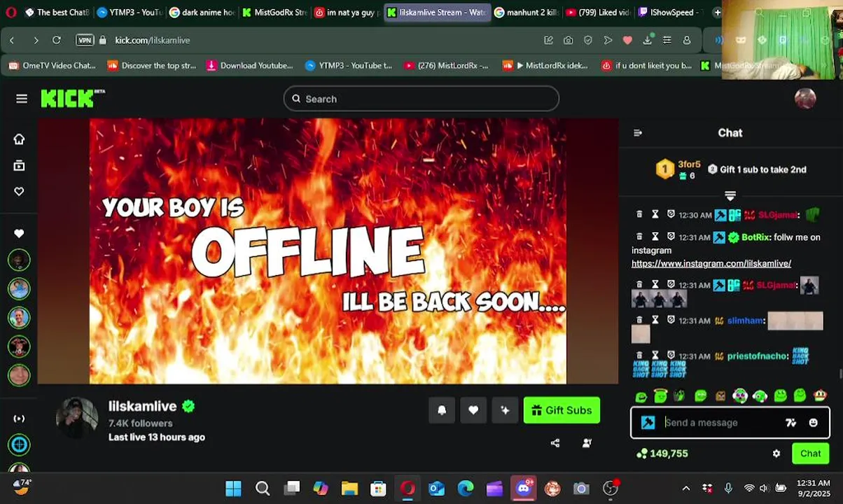Bookmark the page with the address bar heart

(x=627, y=40)
